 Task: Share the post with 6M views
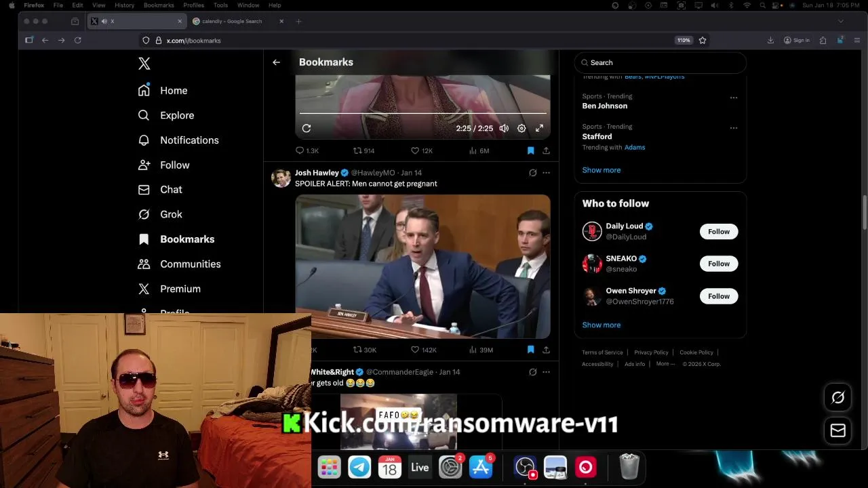pyautogui.click(x=546, y=150)
